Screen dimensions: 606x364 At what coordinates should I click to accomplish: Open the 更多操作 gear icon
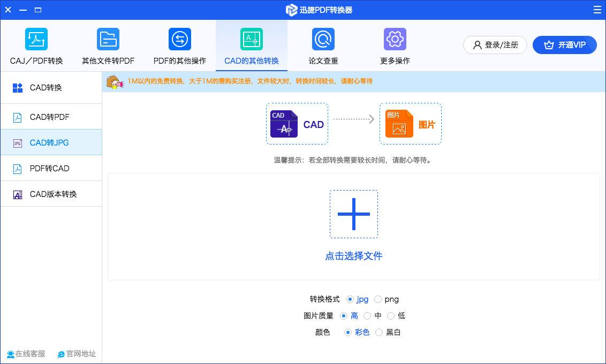tap(395, 39)
